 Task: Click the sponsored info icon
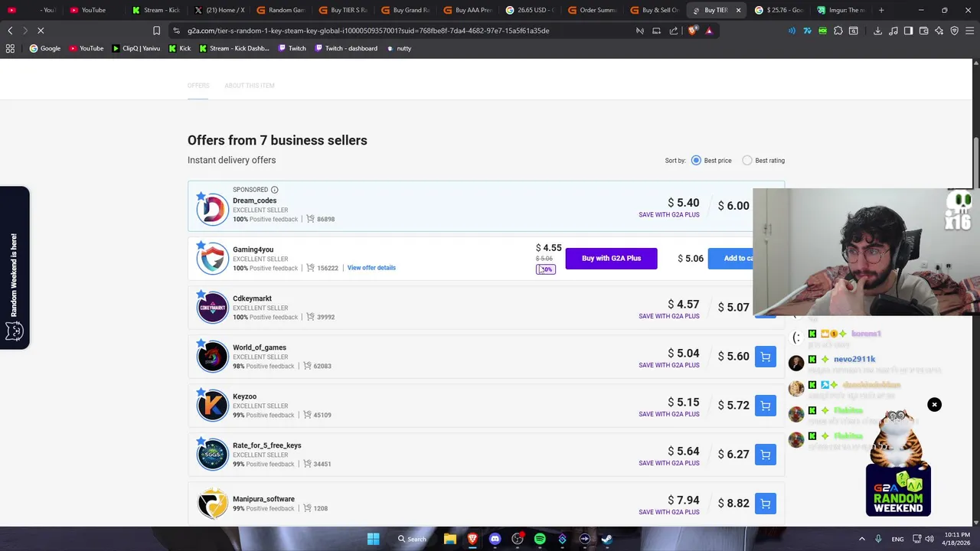point(274,190)
